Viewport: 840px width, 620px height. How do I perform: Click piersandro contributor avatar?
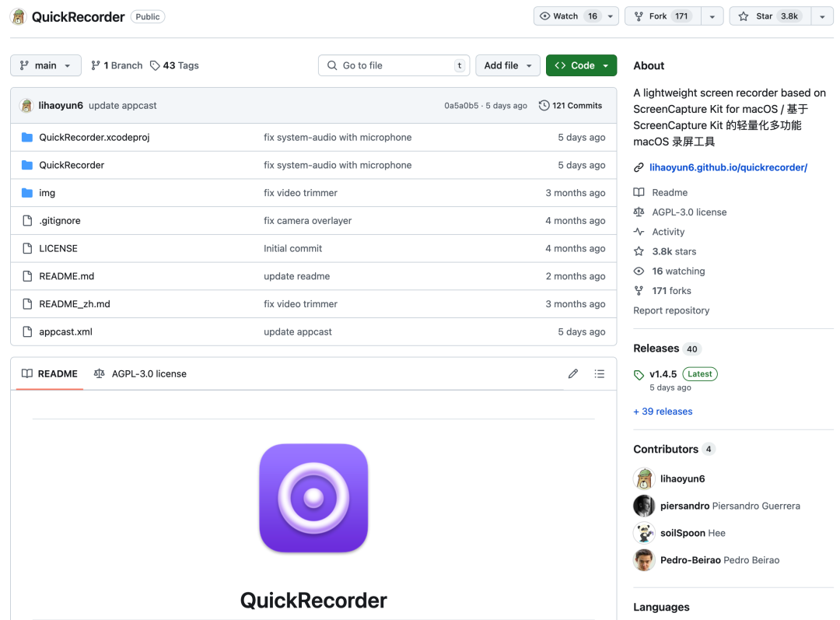[x=644, y=506]
